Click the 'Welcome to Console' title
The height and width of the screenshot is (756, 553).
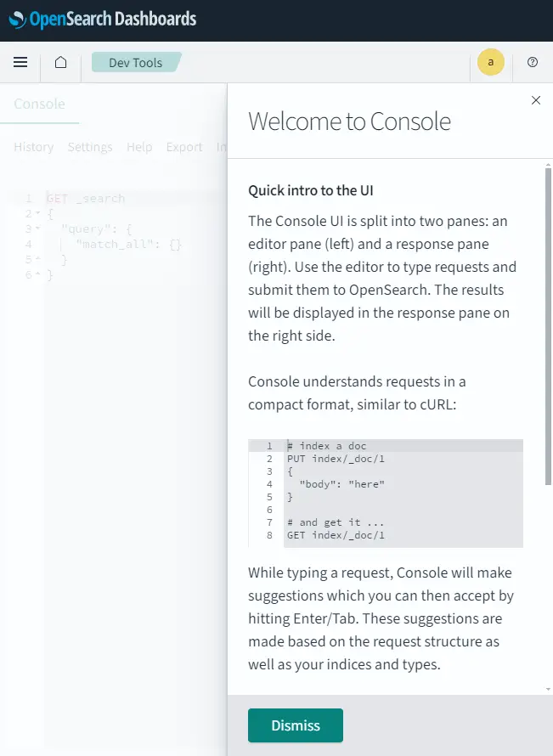pos(349,121)
